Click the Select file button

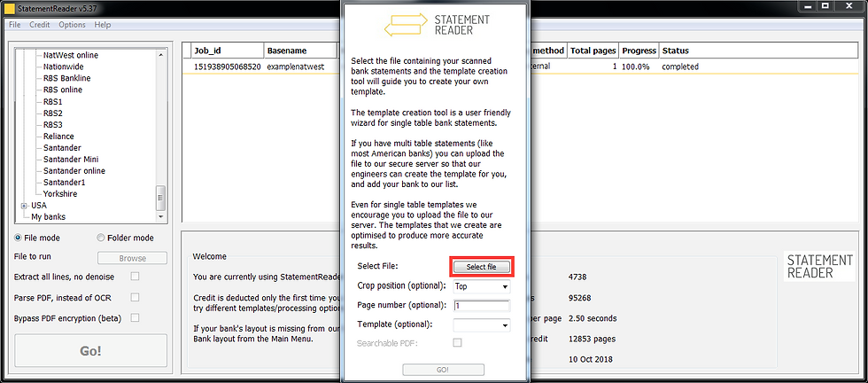pos(481,267)
